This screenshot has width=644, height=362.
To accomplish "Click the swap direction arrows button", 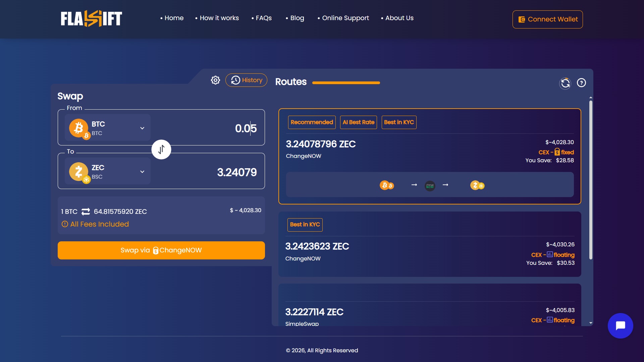I will pos(161,149).
